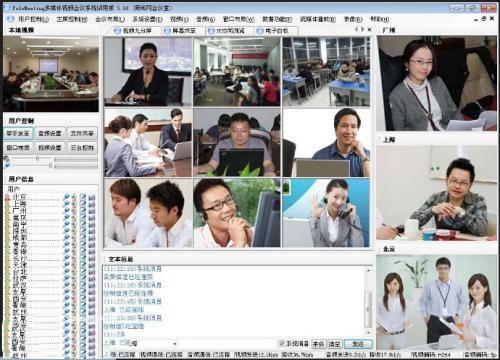This screenshot has height=360, width=500.
Task: Click the 屏幕共享 tab icon
Action: point(167,31)
